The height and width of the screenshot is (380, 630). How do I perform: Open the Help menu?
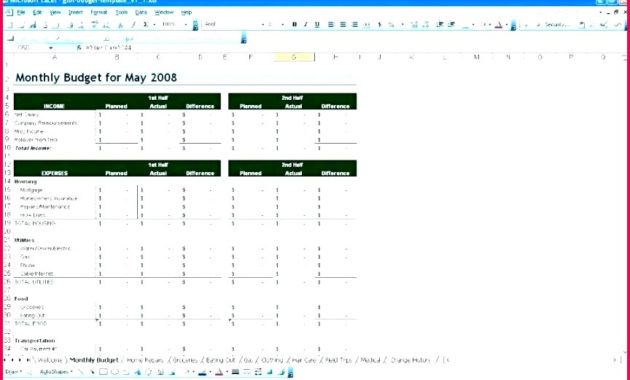(x=186, y=12)
